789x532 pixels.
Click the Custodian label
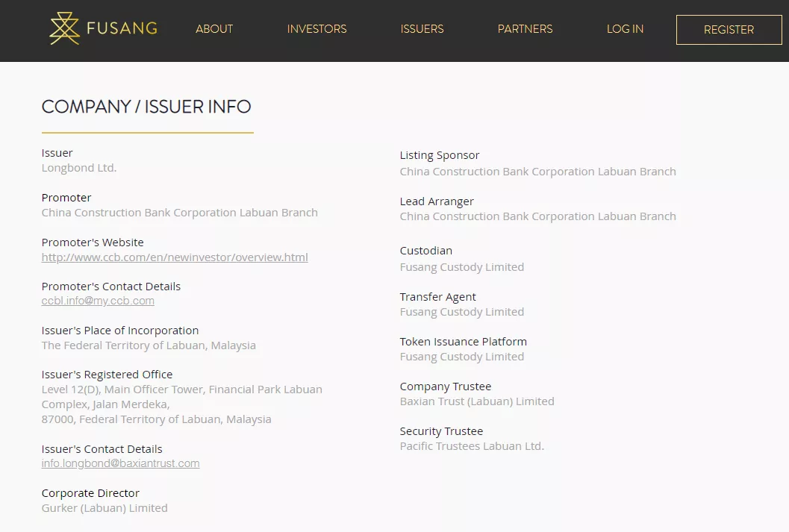(425, 251)
